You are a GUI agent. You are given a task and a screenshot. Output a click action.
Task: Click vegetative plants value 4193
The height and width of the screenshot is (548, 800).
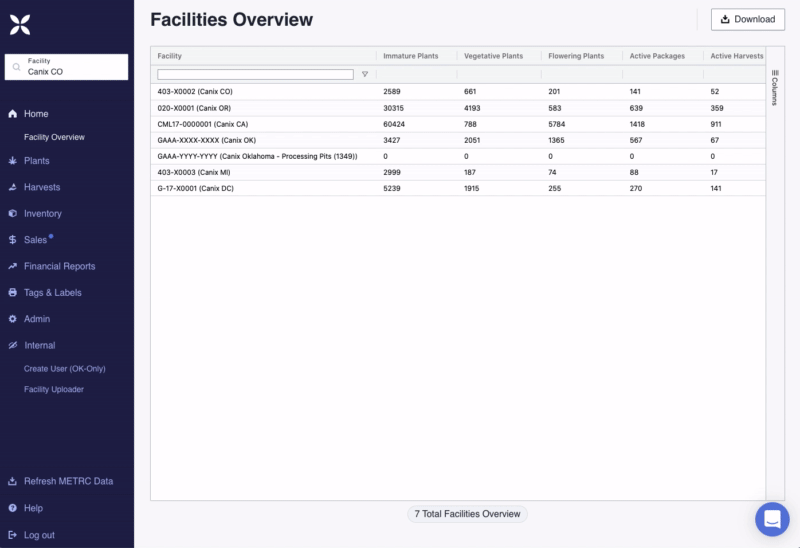click(472, 108)
